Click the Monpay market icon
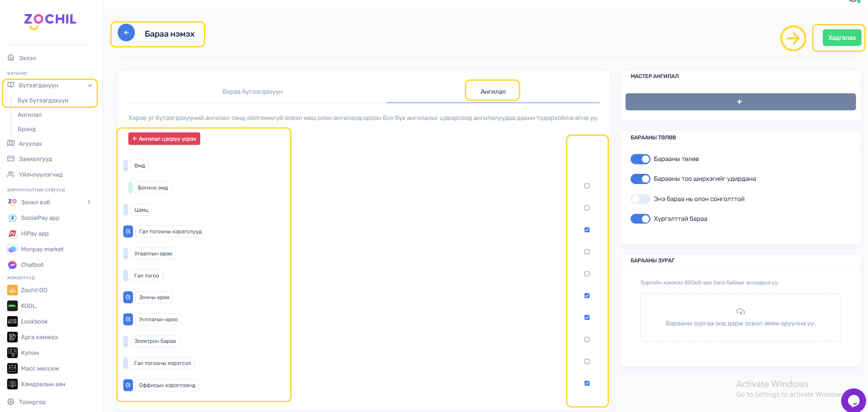This screenshot has height=412, width=868. pos(12,249)
